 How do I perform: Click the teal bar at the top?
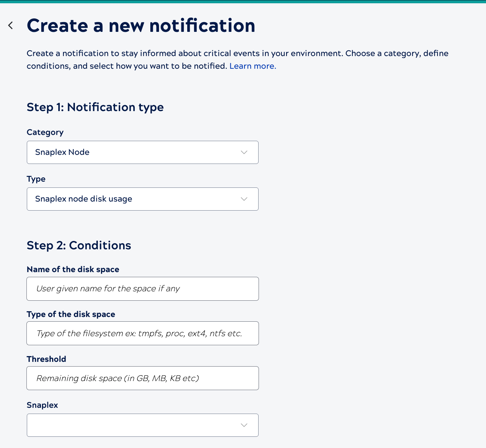click(x=243, y=2)
